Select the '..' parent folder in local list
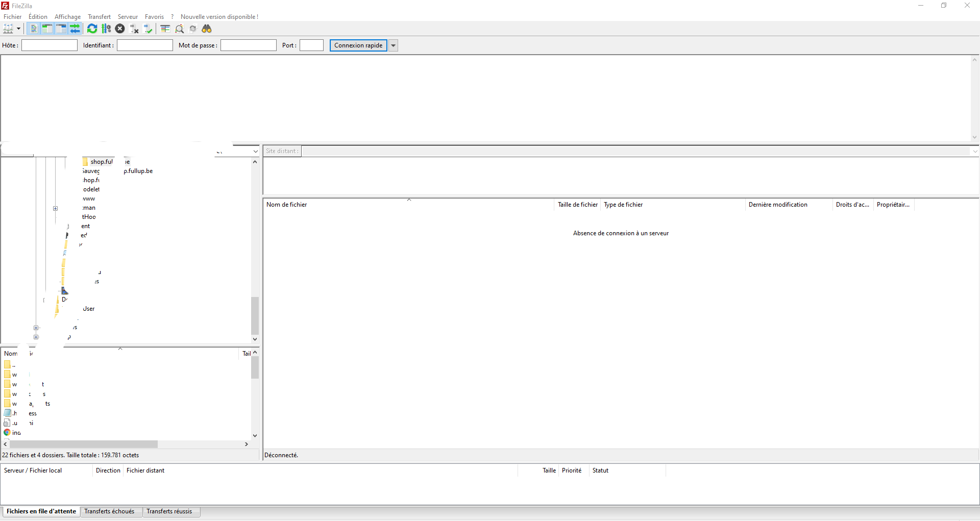Image resolution: width=980 pixels, height=521 pixels. point(10,365)
